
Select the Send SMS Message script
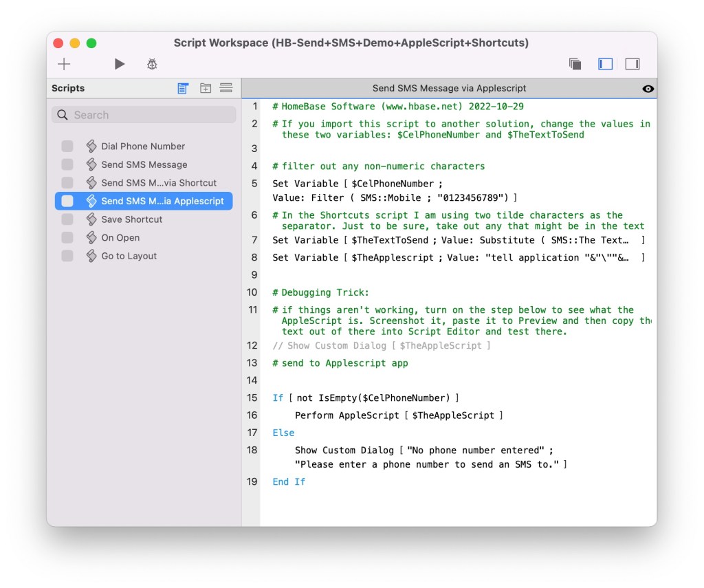click(144, 164)
